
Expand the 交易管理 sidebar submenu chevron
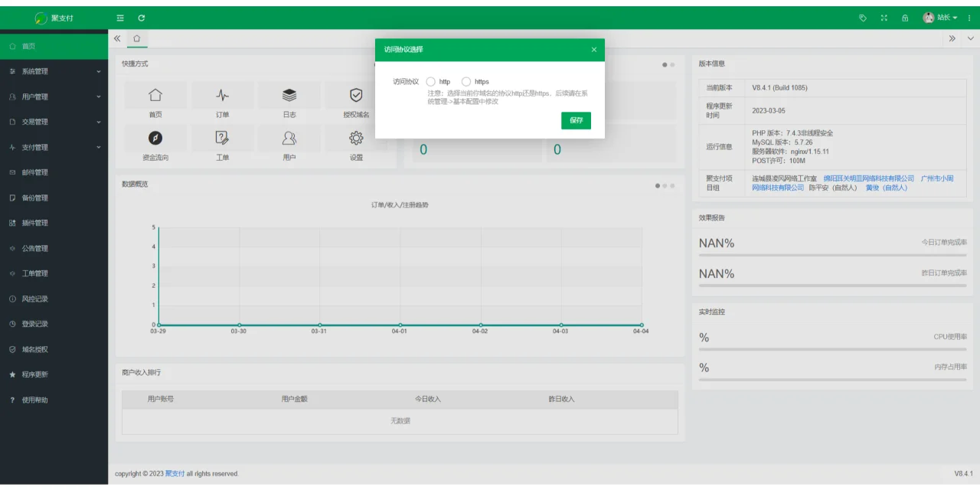(x=99, y=122)
